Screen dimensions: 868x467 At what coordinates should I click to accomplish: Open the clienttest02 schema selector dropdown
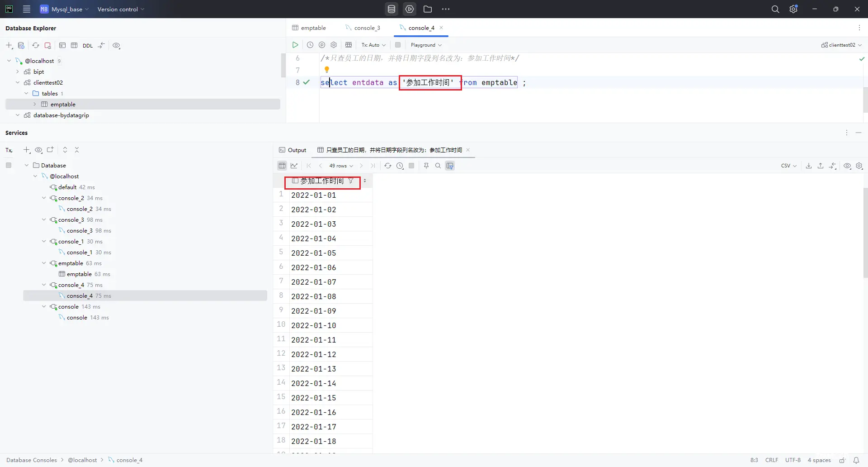(841, 45)
